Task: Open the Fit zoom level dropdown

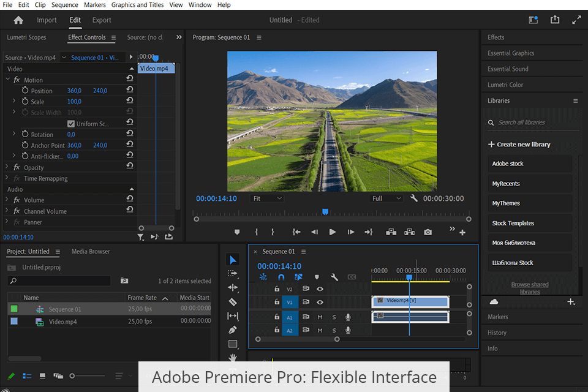Action: [266, 198]
